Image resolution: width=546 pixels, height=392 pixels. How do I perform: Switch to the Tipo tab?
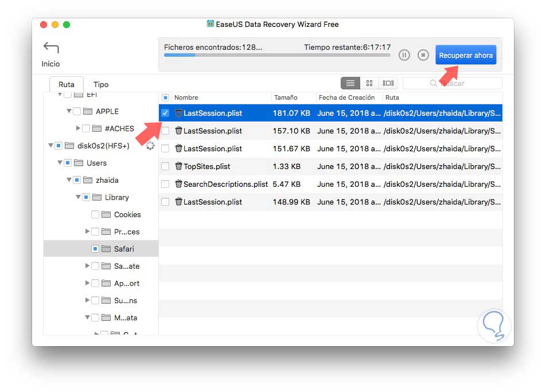click(101, 84)
